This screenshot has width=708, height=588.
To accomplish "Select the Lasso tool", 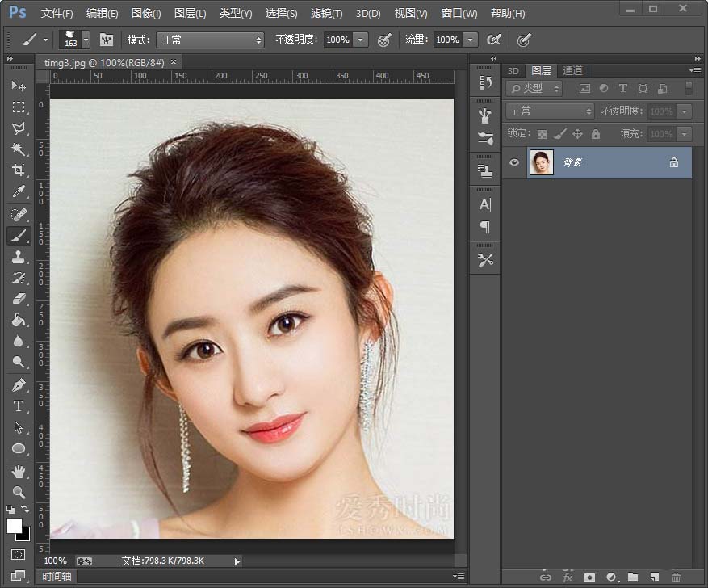I will coord(19,128).
